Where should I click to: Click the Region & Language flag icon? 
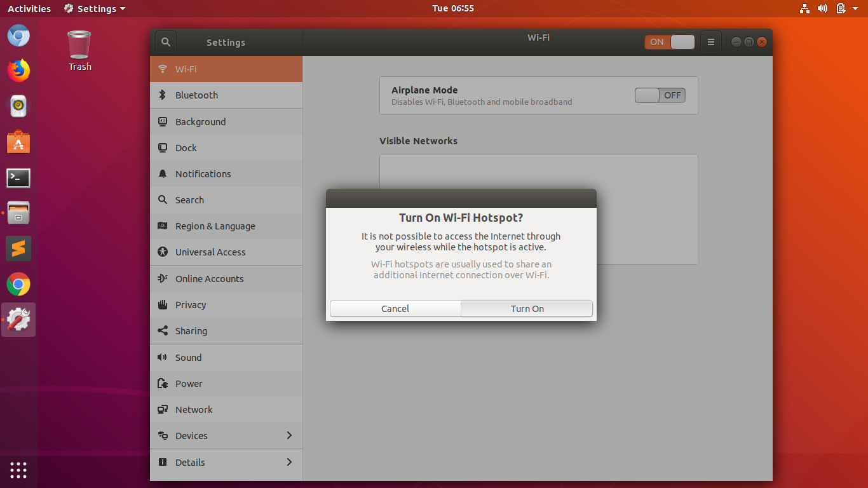pos(163,226)
